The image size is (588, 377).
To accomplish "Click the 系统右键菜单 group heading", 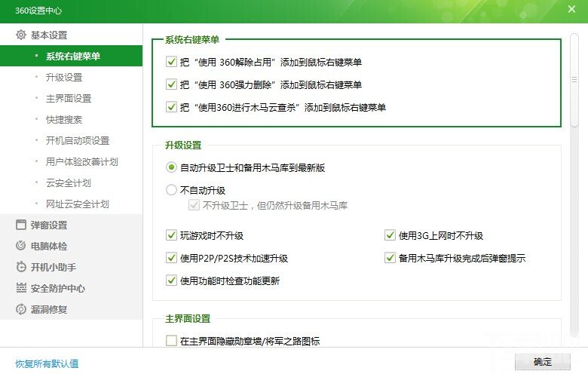I will (192, 39).
